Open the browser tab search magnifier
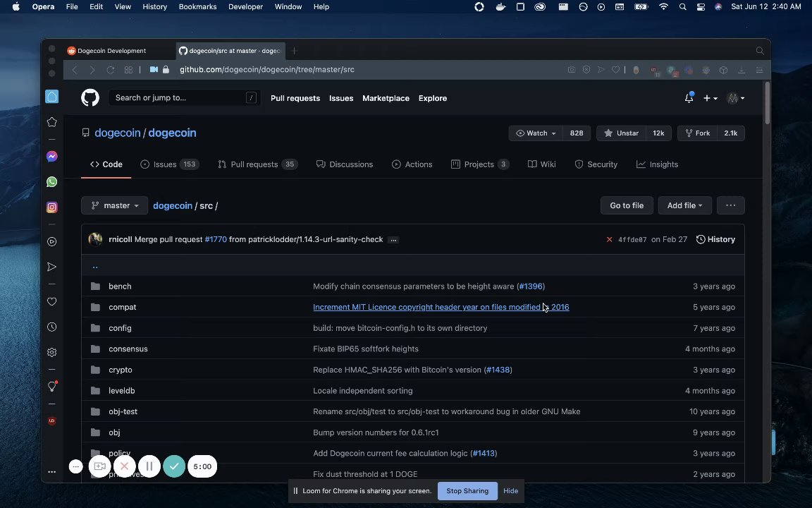The width and height of the screenshot is (812, 508). click(760, 51)
